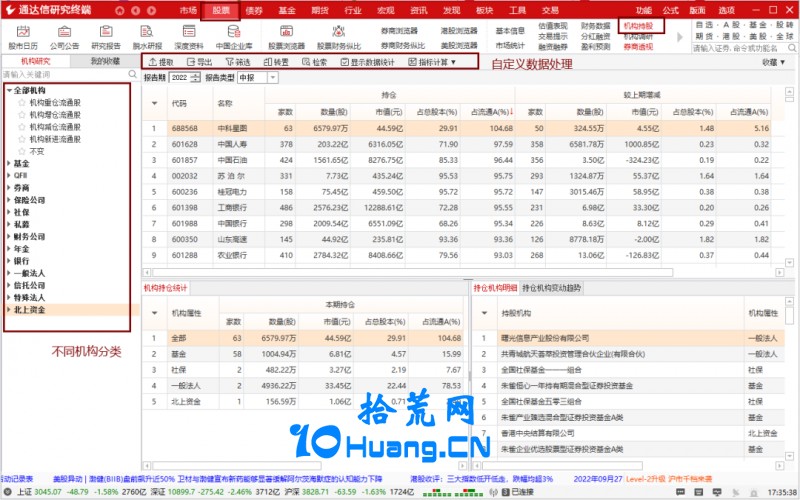Expand the 券商 tree node
This screenshot has height=500, width=800.
point(9,188)
